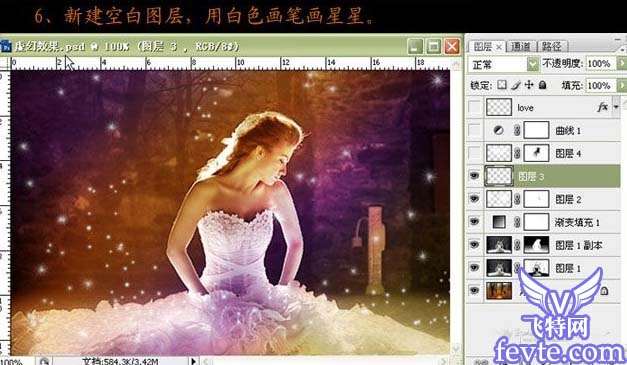Hide the 图层 3 layer

[x=474, y=176]
